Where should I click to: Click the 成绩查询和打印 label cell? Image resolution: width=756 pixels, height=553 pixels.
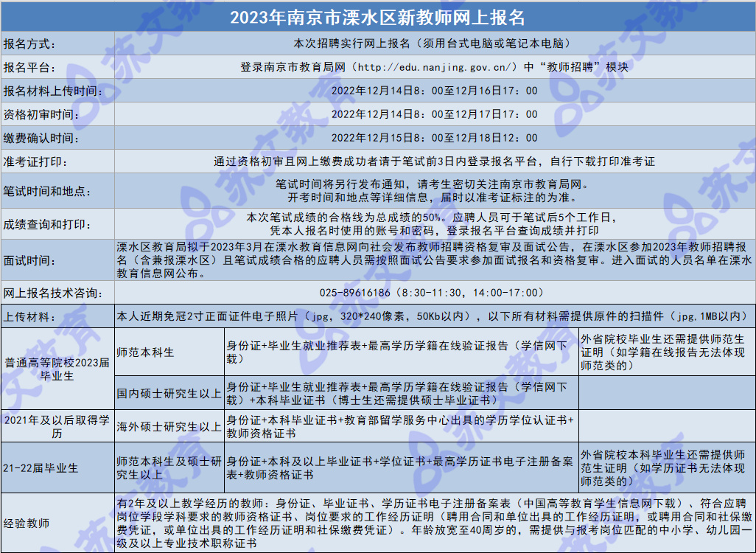pyautogui.click(x=58, y=224)
